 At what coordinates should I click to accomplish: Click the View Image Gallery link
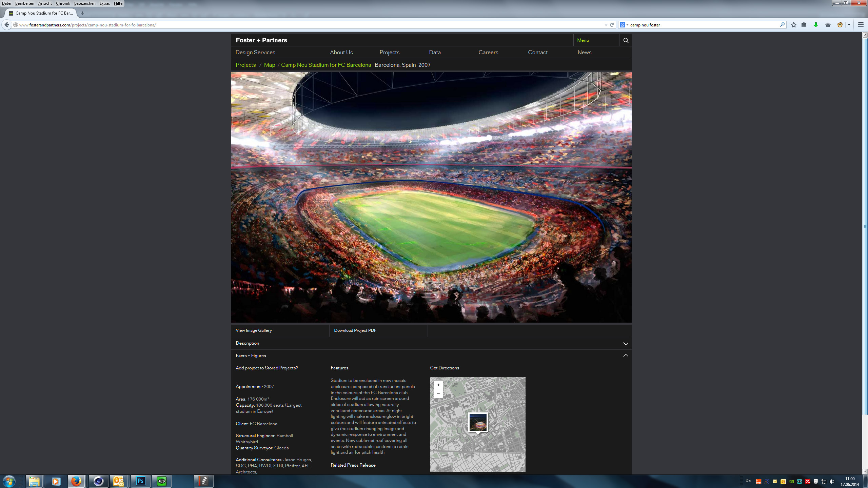(254, 330)
